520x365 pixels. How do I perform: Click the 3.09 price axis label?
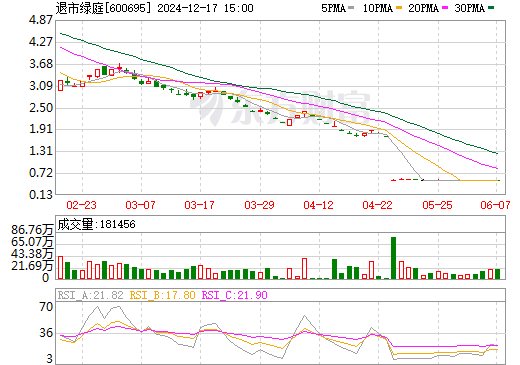pos(41,86)
